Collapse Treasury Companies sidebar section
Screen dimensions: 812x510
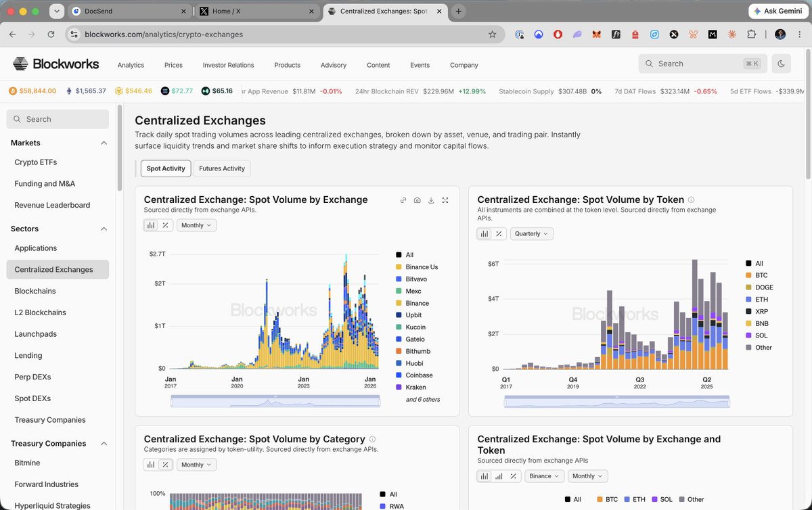104,444
